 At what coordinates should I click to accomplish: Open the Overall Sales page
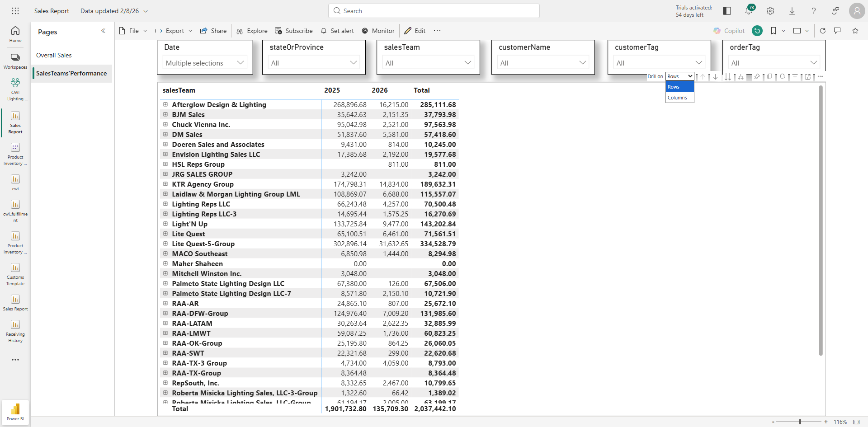(54, 55)
